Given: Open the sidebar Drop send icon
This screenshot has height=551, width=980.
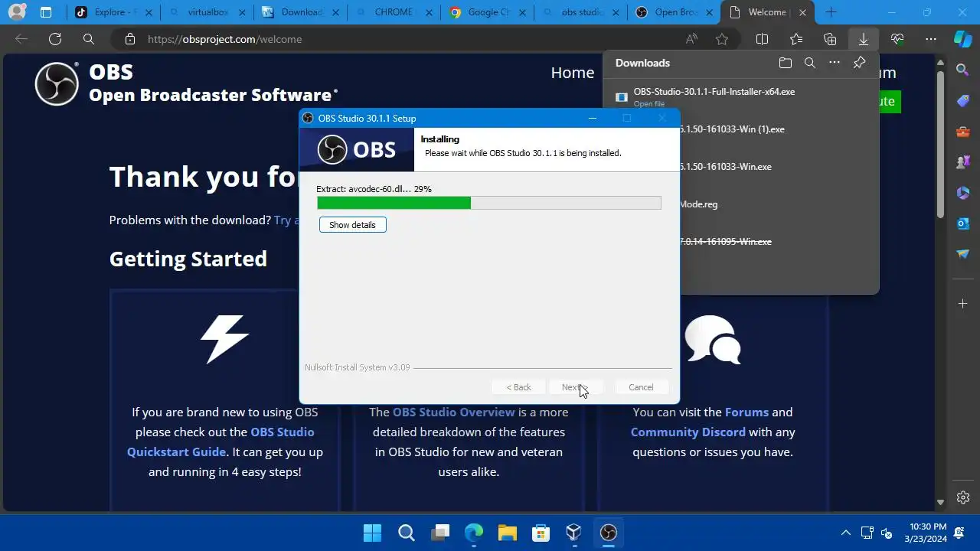Looking at the screenshot, I should click(x=963, y=254).
